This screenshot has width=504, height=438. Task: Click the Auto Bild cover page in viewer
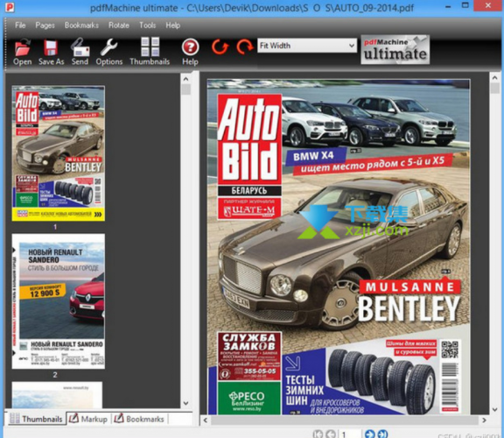339,246
